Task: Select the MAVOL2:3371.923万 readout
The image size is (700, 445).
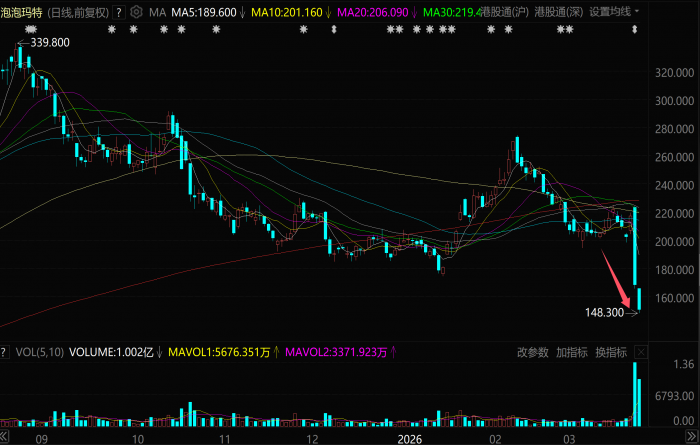Action: pos(336,352)
